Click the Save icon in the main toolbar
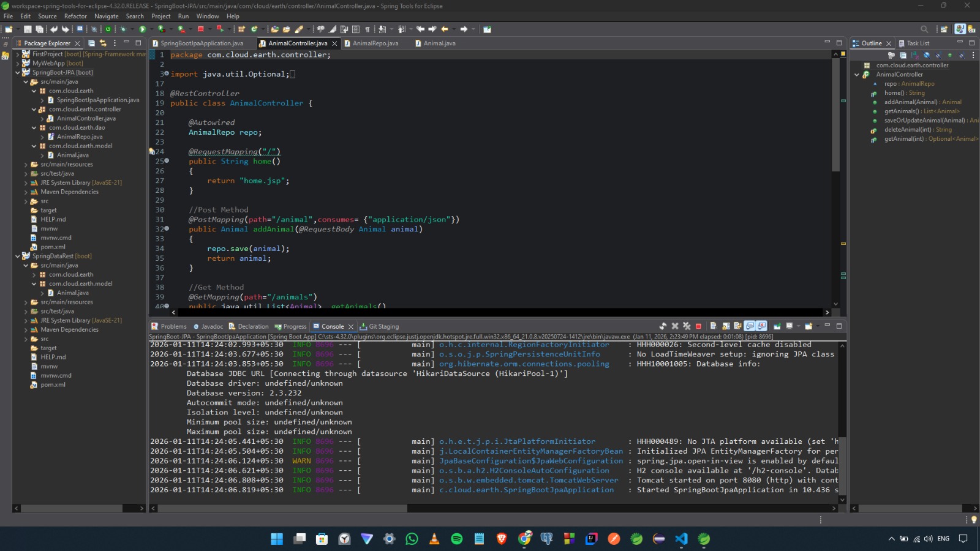980x551 pixels. [x=28, y=29]
